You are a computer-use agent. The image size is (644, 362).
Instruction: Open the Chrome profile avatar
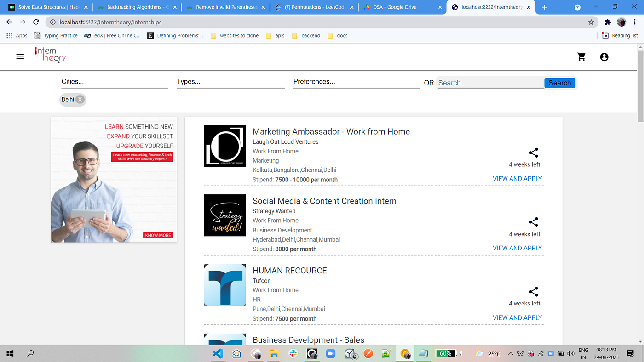point(621,22)
